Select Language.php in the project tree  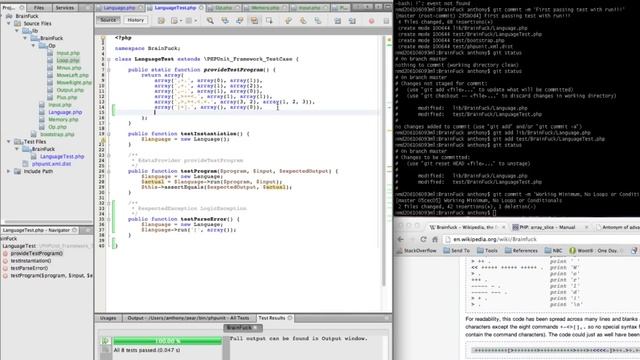click(65, 112)
